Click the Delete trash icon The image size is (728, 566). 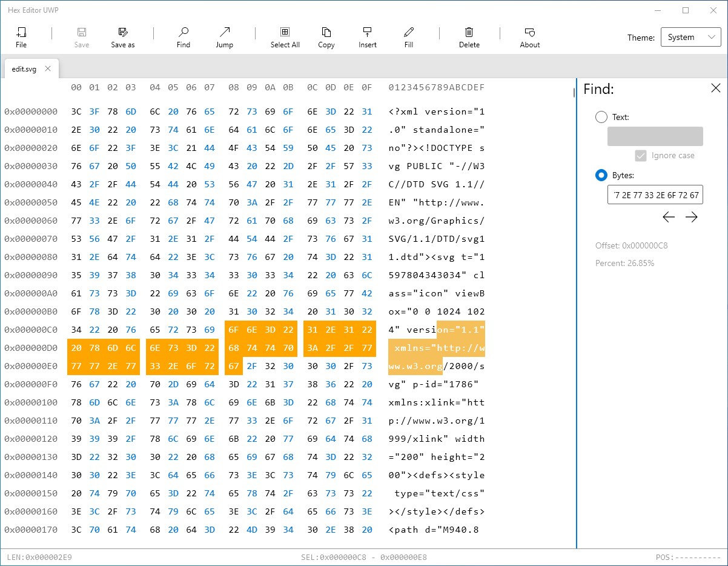(x=469, y=33)
